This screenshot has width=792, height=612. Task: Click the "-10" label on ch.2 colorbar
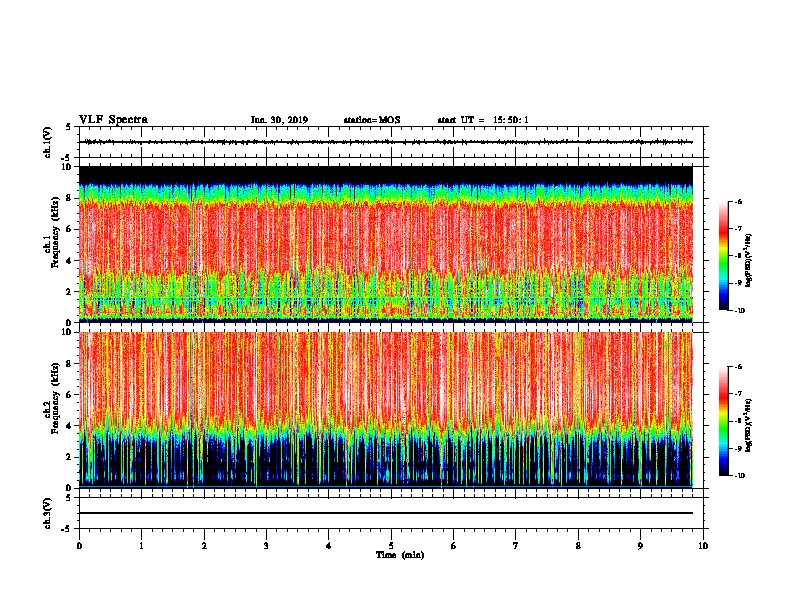coord(739,475)
